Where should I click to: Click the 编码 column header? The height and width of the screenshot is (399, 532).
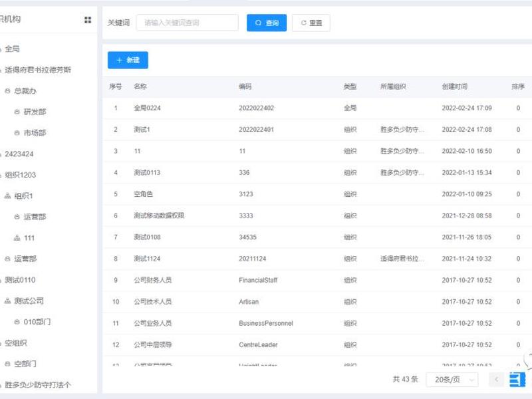245,86
